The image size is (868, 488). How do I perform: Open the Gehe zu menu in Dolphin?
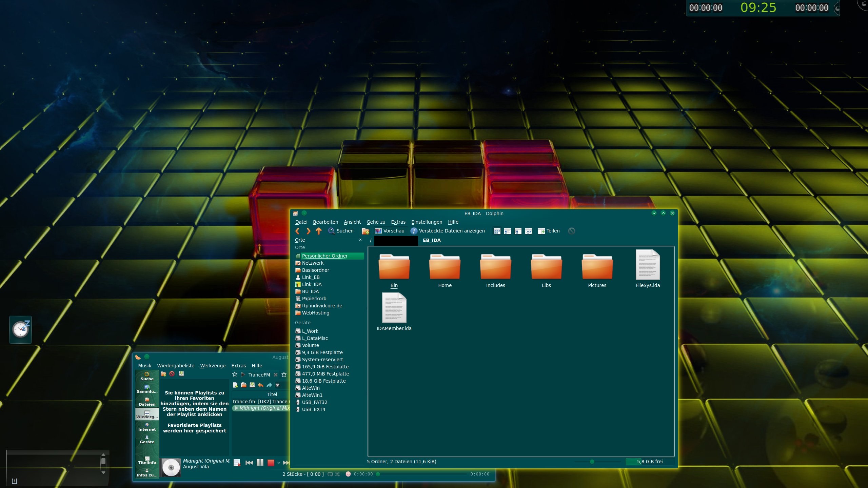[375, 222]
